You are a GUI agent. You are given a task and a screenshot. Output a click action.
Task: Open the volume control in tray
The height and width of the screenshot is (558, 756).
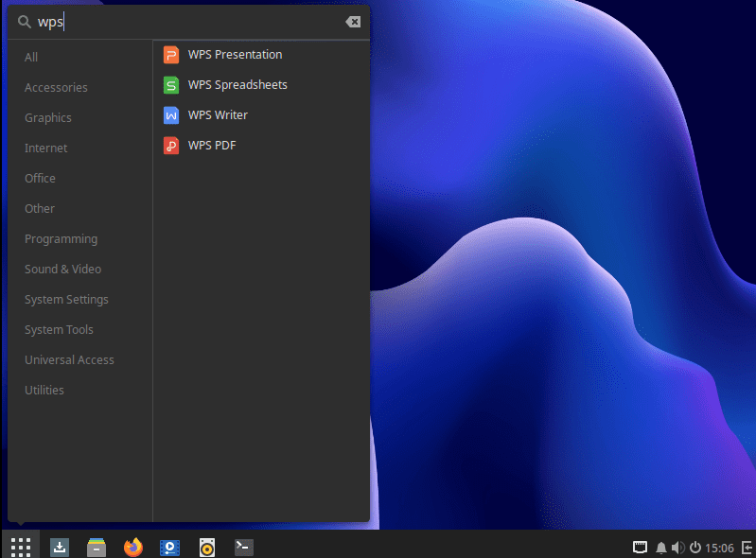[677, 548]
